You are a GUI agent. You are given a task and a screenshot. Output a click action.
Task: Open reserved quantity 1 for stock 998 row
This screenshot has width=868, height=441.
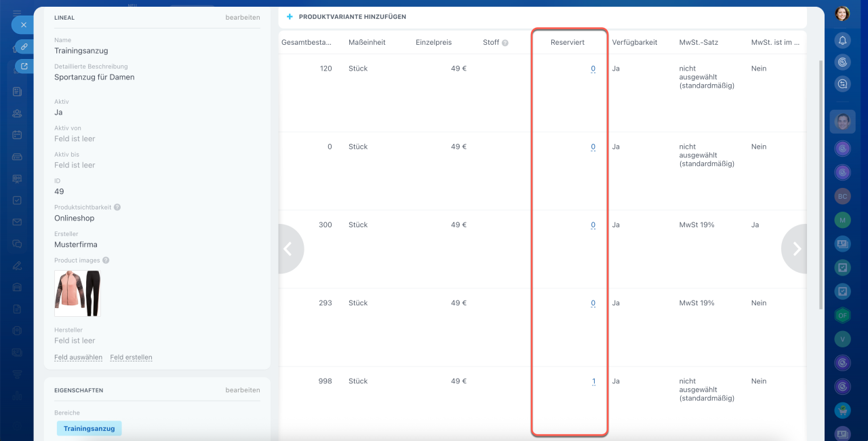coord(593,381)
